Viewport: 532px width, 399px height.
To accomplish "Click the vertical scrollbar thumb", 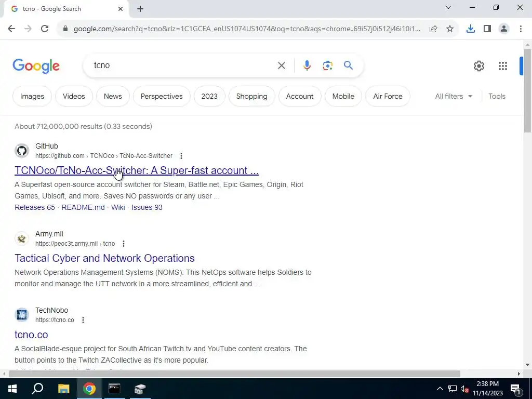I will pyautogui.click(x=527, y=90).
